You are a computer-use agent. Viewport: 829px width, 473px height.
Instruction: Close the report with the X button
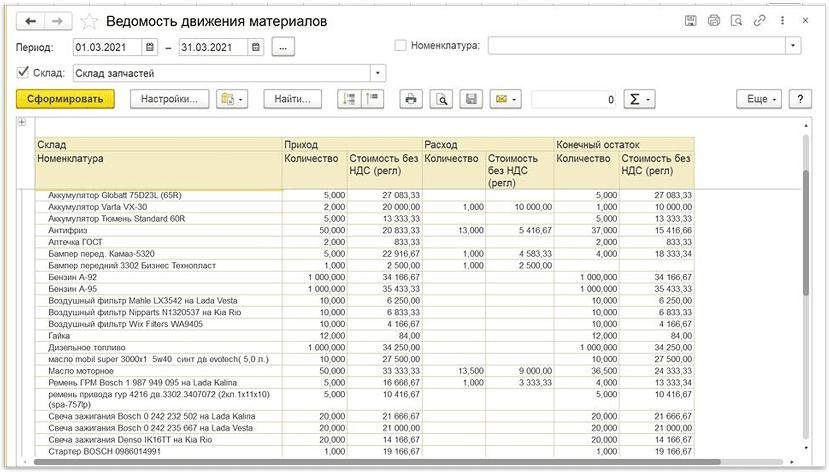point(805,21)
